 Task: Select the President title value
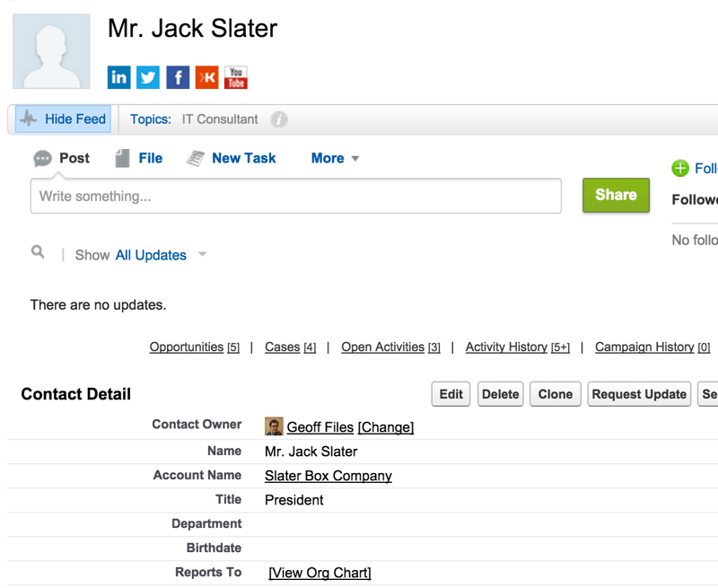point(294,500)
